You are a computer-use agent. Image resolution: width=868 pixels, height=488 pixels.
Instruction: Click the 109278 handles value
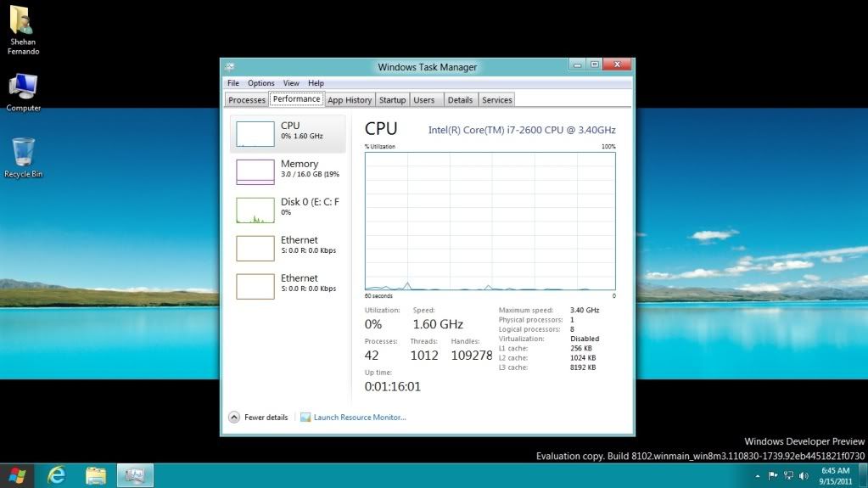point(472,356)
